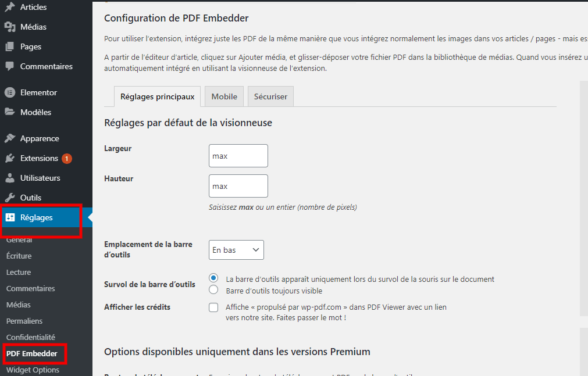The width and height of the screenshot is (588, 376).
Task: Enable the Afficher les crédits checkbox
Action: click(213, 307)
